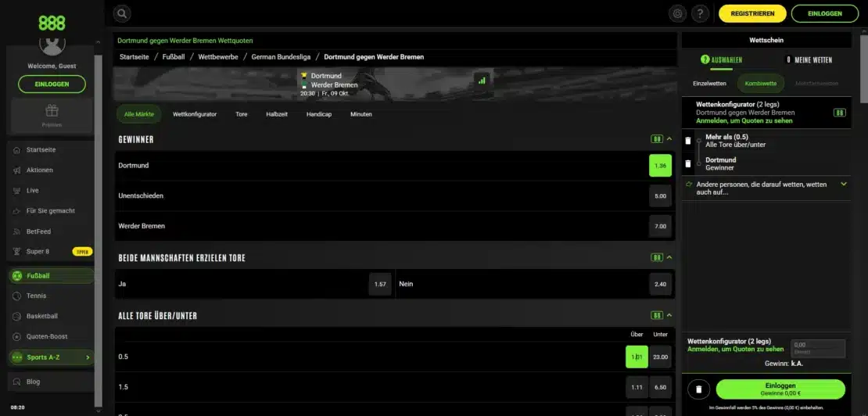
Task: Switch to Handicap tab
Action: (x=319, y=114)
